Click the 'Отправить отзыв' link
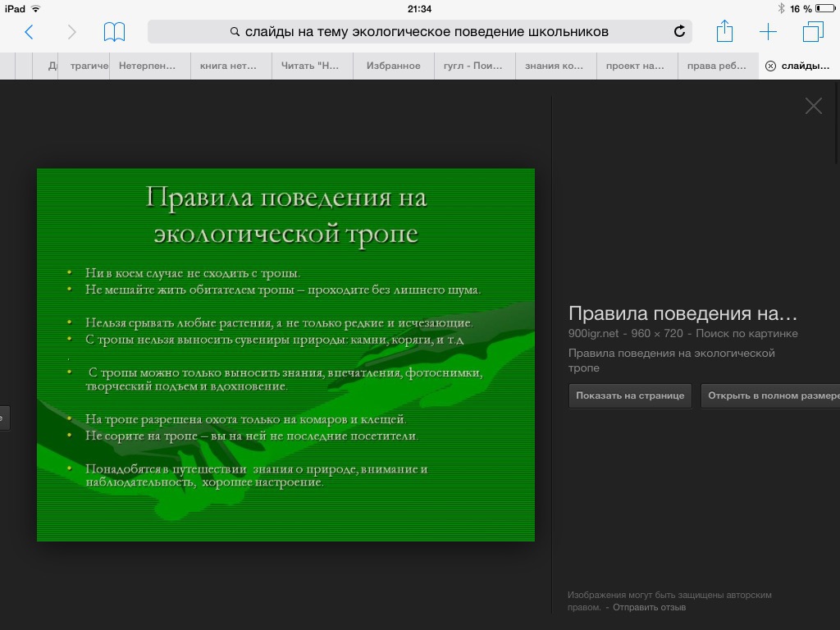Image resolution: width=840 pixels, height=630 pixels. [x=649, y=608]
